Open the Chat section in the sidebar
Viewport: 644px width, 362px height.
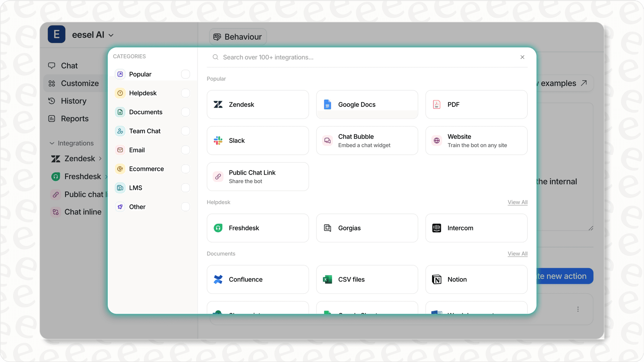(x=69, y=66)
